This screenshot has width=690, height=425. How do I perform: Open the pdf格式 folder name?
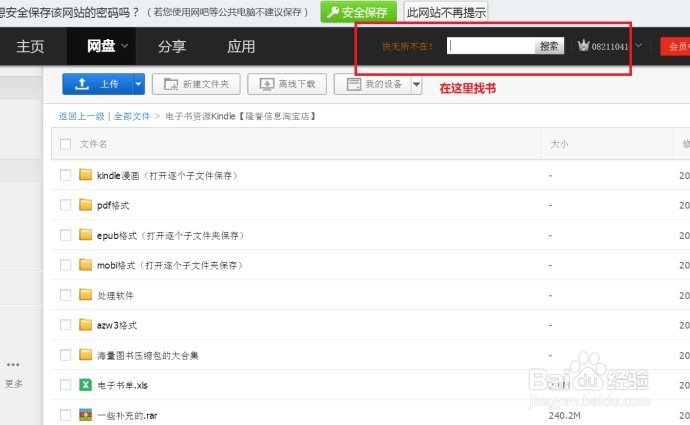tap(113, 205)
